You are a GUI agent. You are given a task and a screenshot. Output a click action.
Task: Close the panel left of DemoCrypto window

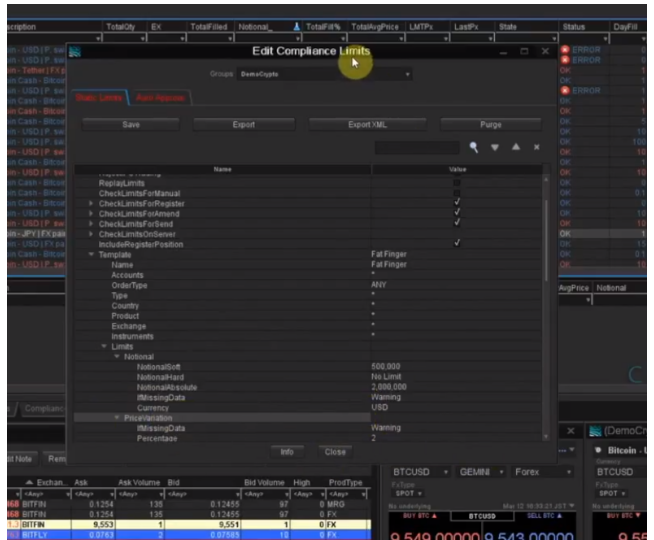(571, 431)
